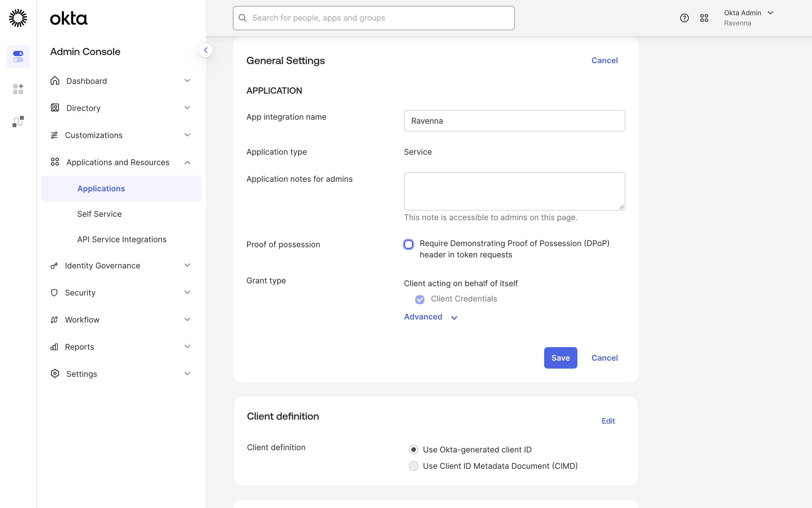
Task: Click the Save button
Action: point(560,358)
